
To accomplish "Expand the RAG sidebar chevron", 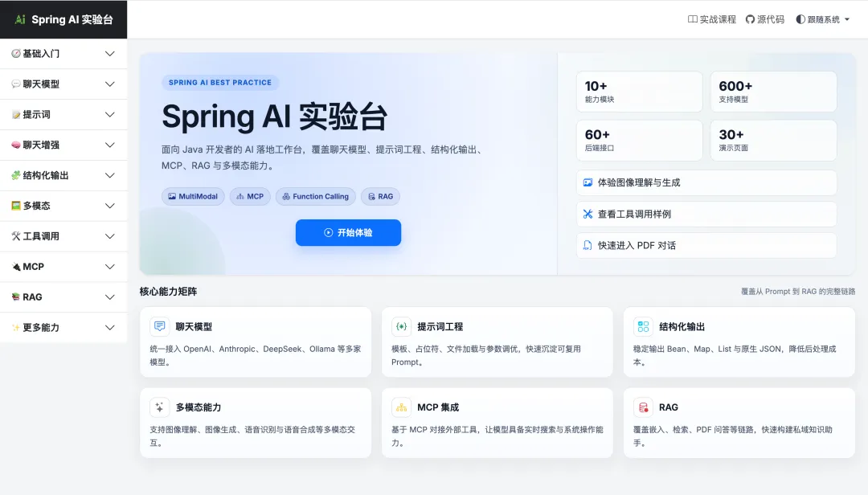I will coord(109,297).
